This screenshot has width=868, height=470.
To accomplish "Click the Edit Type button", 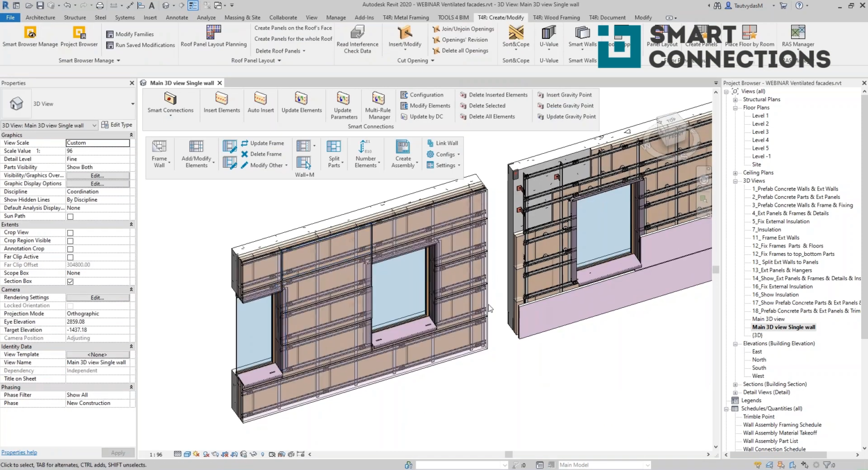I will [x=117, y=125].
